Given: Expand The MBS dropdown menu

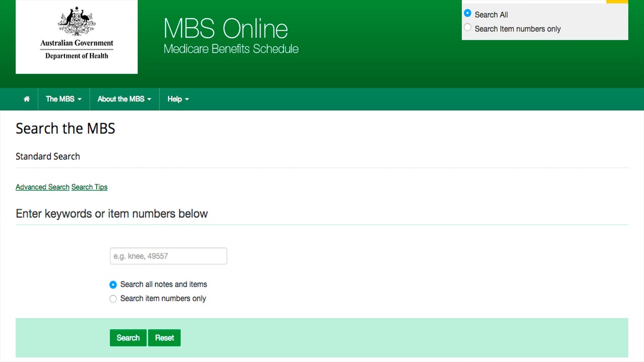Looking at the screenshot, I should coord(64,99).
